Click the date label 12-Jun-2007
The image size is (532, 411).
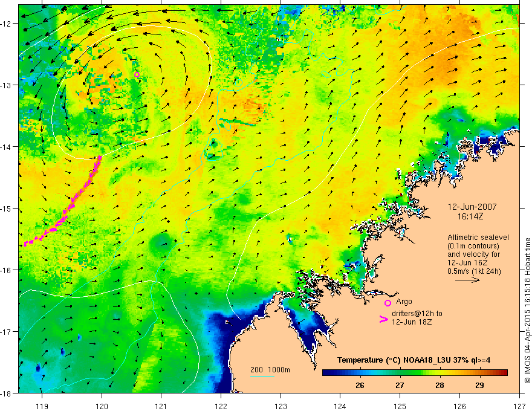[472, 207]
